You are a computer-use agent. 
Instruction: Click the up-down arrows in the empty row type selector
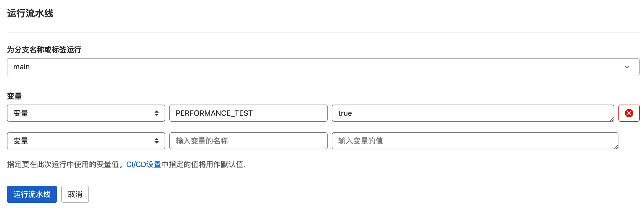pyautogui.click(x=156, y=141)
